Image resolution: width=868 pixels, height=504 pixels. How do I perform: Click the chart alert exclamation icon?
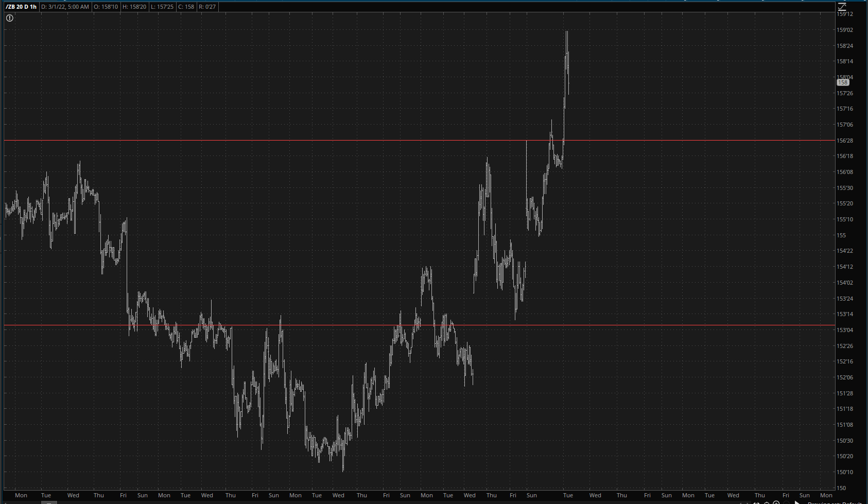tap(9, 18)
